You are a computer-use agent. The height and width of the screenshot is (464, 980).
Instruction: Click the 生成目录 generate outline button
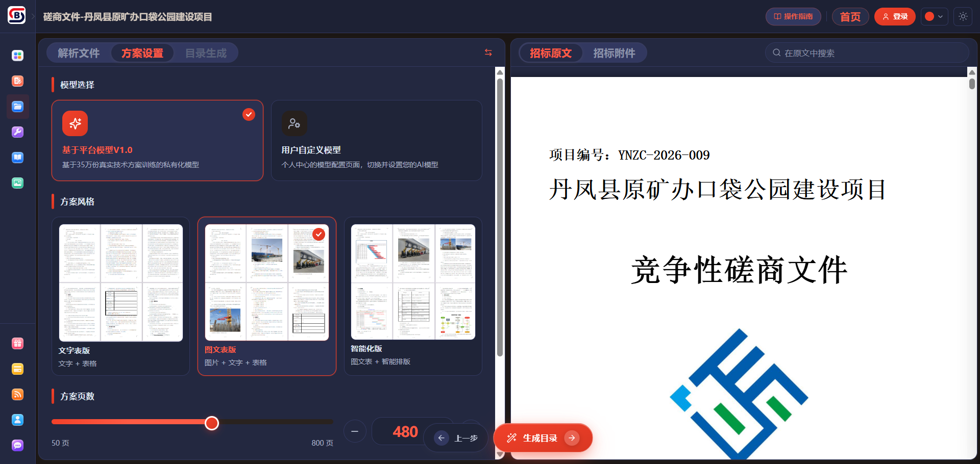[x=543, y=438]
